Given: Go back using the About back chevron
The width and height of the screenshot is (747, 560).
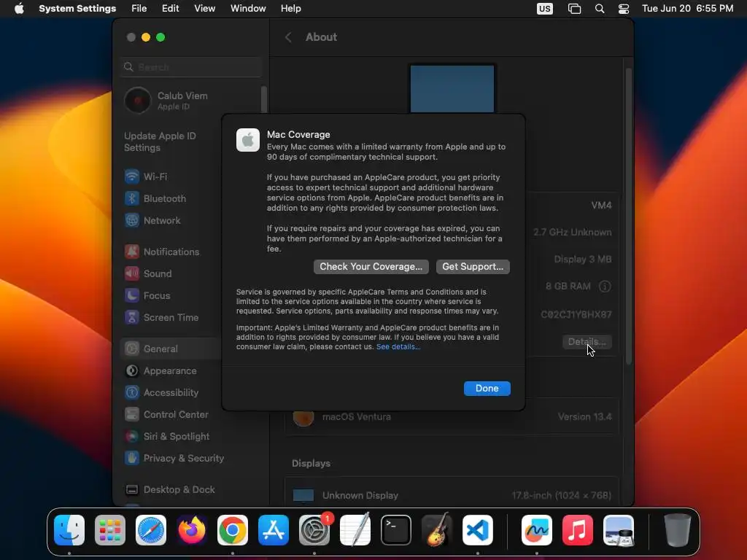Looking at the screenshot, I should click(x=288, y=37).
